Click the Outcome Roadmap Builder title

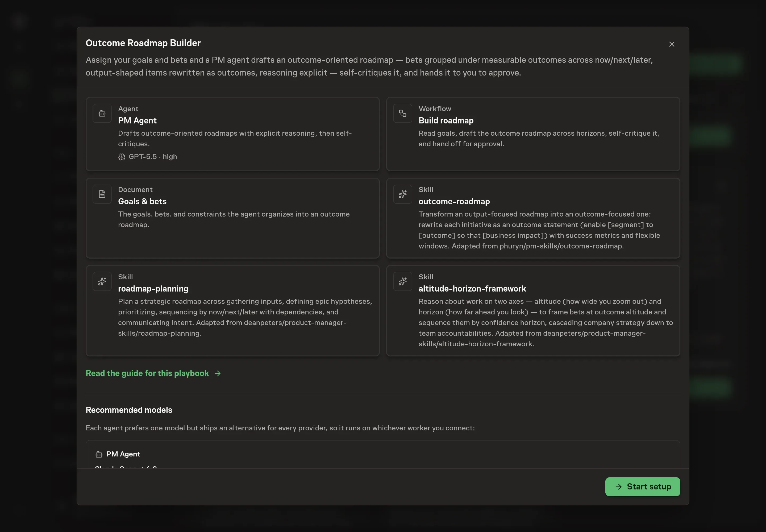tap(143, 43)
